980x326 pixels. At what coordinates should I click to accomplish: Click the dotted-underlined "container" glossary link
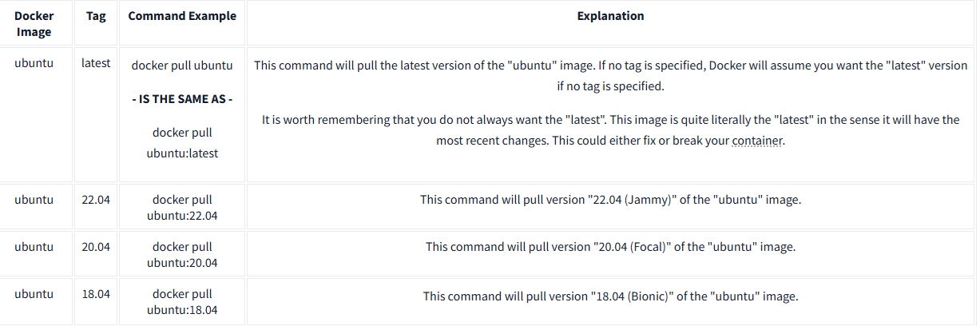(757, 141)
